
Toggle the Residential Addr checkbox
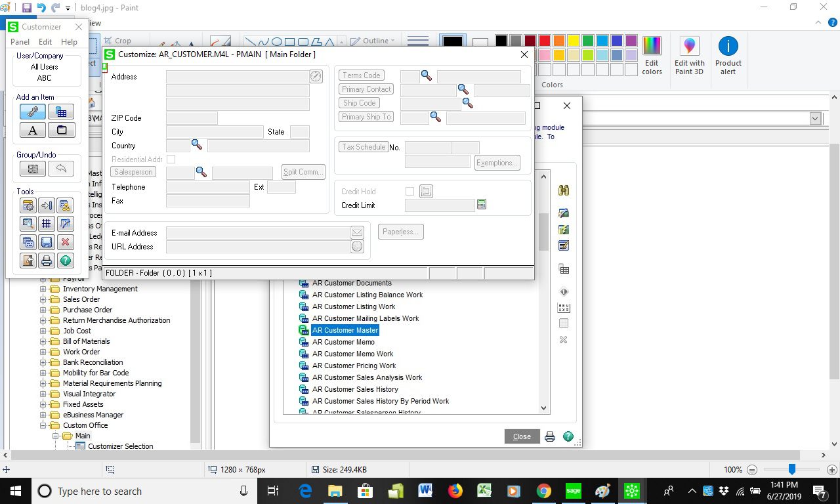(171, 159)
